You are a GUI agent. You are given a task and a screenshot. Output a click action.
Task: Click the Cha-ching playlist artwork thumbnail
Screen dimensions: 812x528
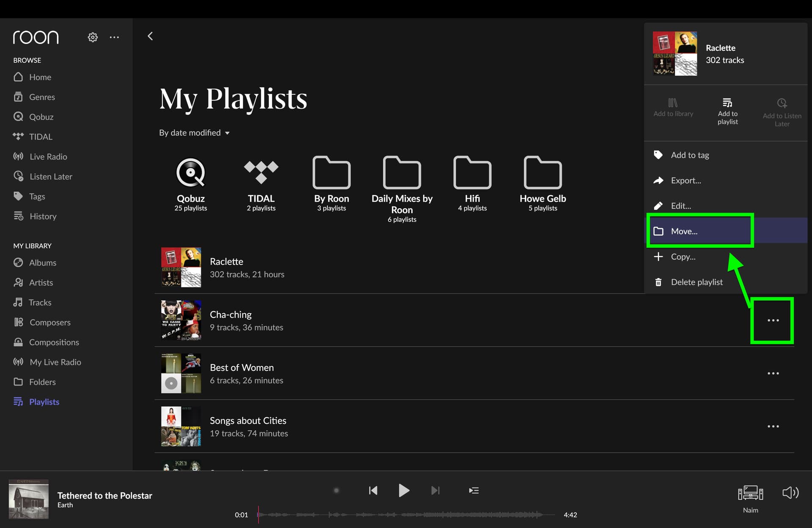pos(181,320)
